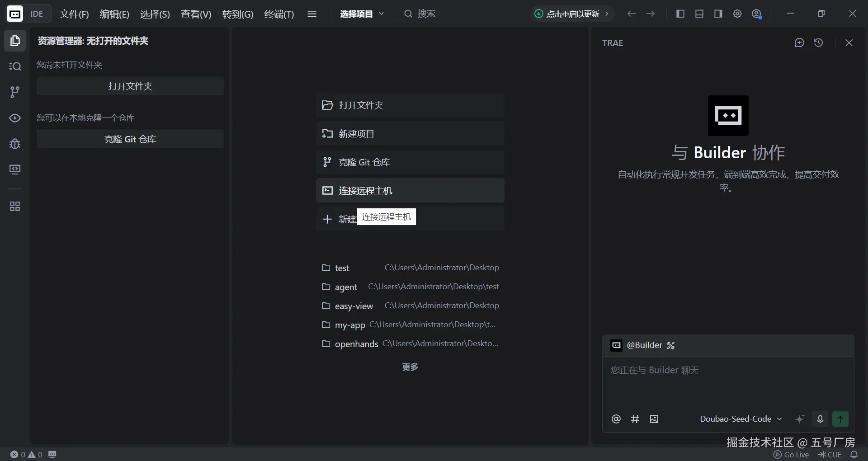This screenshot has height=461, width=868.
Task: Click Go Live in status bar
Action: [x=791, y=455]
